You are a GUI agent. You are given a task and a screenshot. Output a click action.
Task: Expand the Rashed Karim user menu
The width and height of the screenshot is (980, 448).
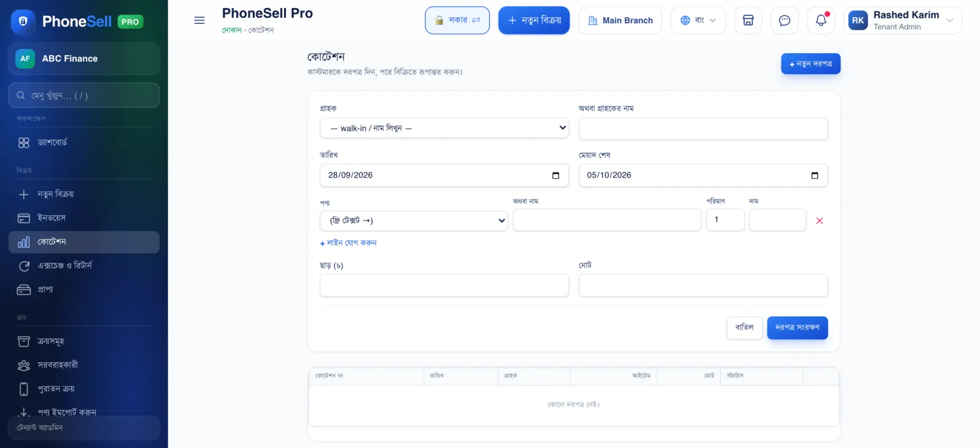tap(902, 20)
